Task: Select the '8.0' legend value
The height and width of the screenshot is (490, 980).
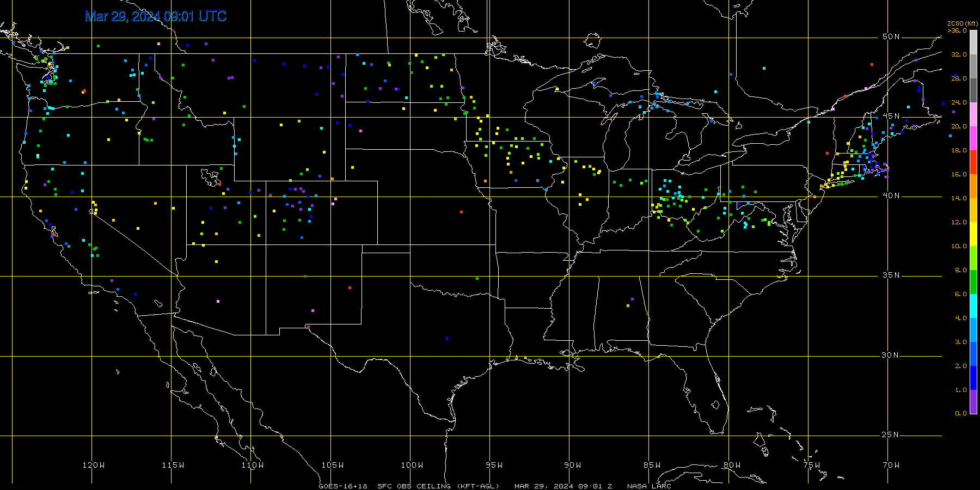Action: 961,270
